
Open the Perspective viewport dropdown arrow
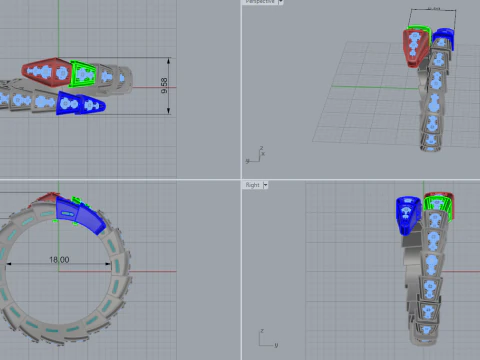pos(281,2)
